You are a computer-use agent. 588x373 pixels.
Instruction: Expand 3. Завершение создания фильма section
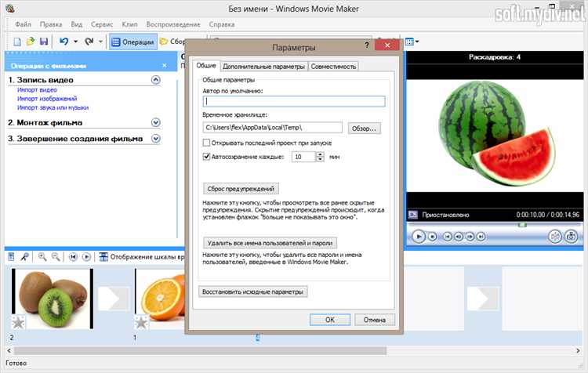[x=156, y=139]
